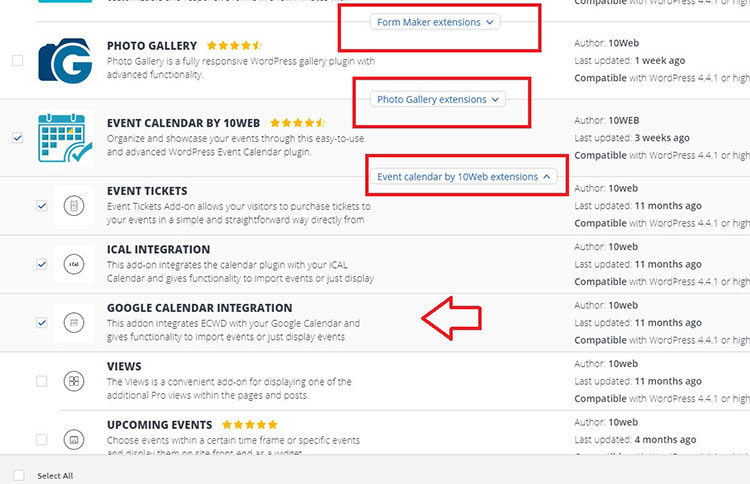Click the Upcoming Events add-on icon
The width and height of the screenshot is (750, 484).
tap(73, 438)
